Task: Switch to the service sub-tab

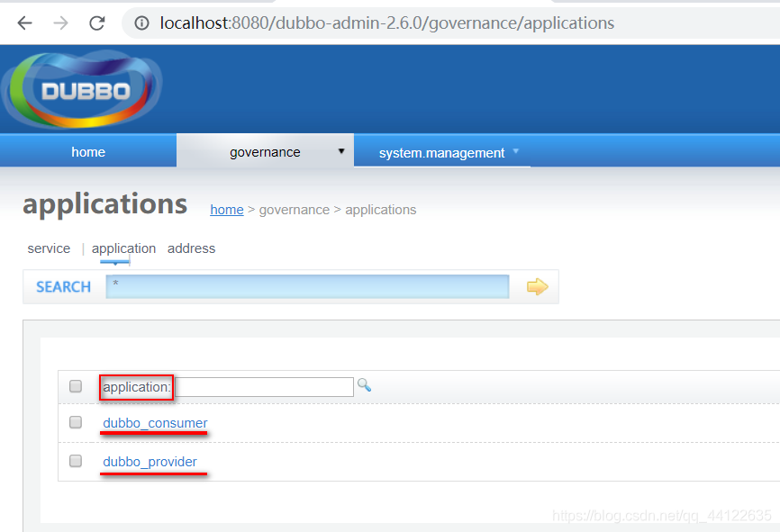Action: click(49, 248)
